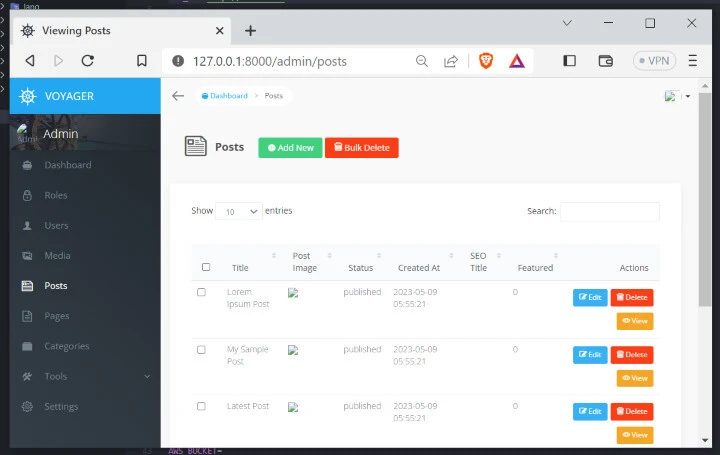
Task: Click the browser forward navigation arrow
Action: (x=58, y=61)
